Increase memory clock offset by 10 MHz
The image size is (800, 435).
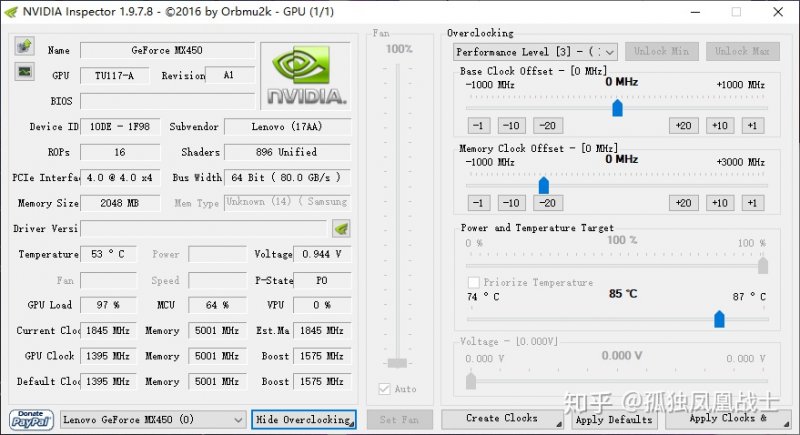[x=720, y=203]
